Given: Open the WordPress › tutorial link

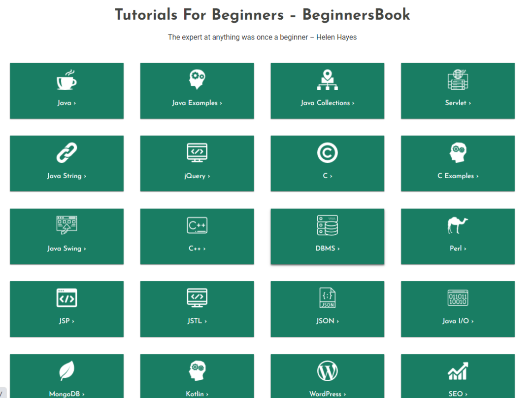Looking at the screenshot, I should click(328, 394).
